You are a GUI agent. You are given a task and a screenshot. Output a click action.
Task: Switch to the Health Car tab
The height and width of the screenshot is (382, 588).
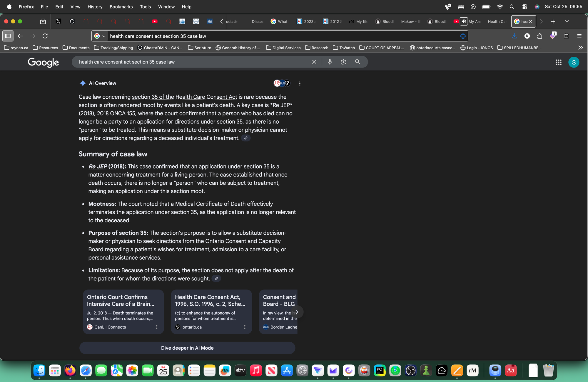pyautogui.click(x=497, y=21)
